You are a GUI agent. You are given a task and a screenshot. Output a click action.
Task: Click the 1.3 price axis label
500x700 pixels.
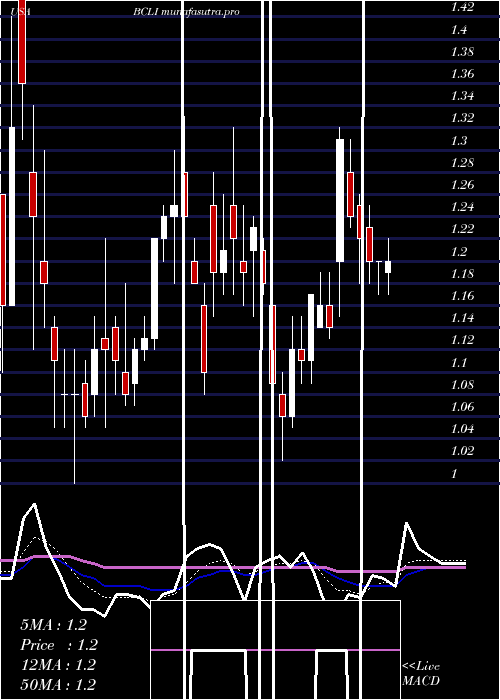pyautogui.click(x=459, y=141)
